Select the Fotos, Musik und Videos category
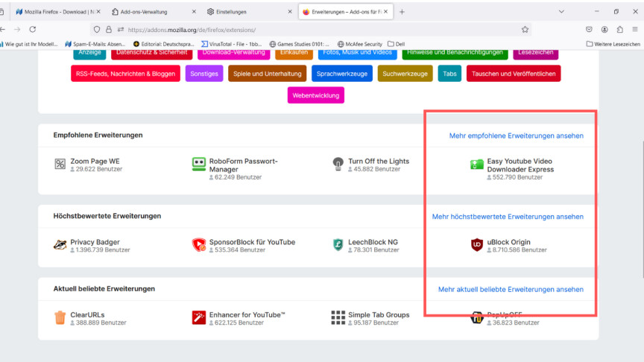The width and height of the screenshot is (644, 362). pos(357,54)
